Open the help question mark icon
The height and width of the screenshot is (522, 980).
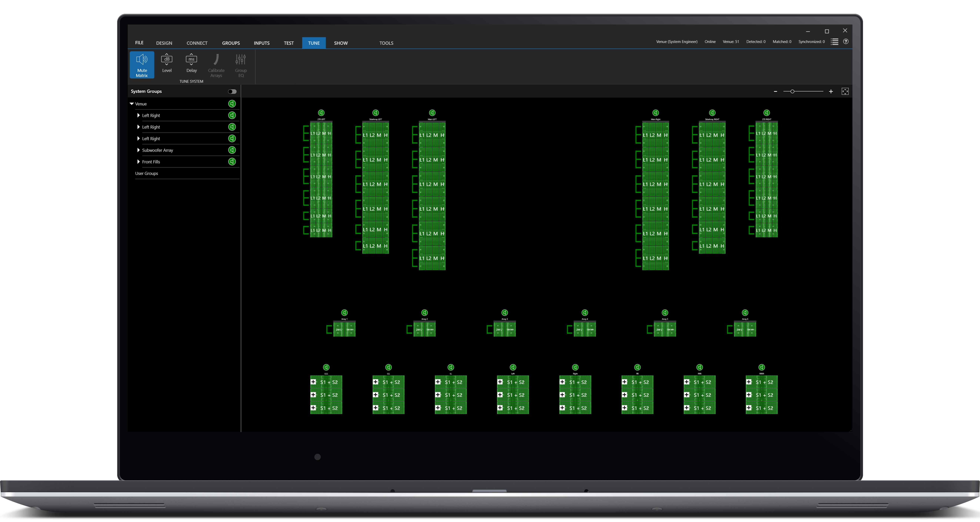pos(846,41)
